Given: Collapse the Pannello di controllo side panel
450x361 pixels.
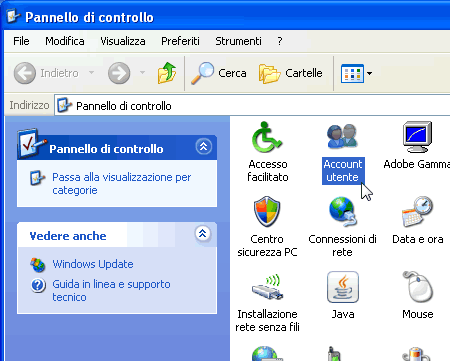Looking at the screenshot, I should (x=203, y=147).
